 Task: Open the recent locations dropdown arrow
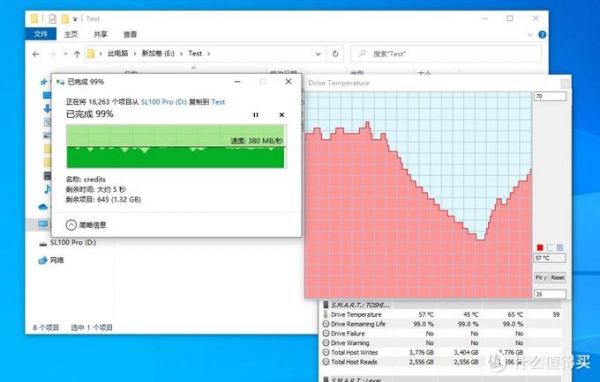(x=65, y=54)
